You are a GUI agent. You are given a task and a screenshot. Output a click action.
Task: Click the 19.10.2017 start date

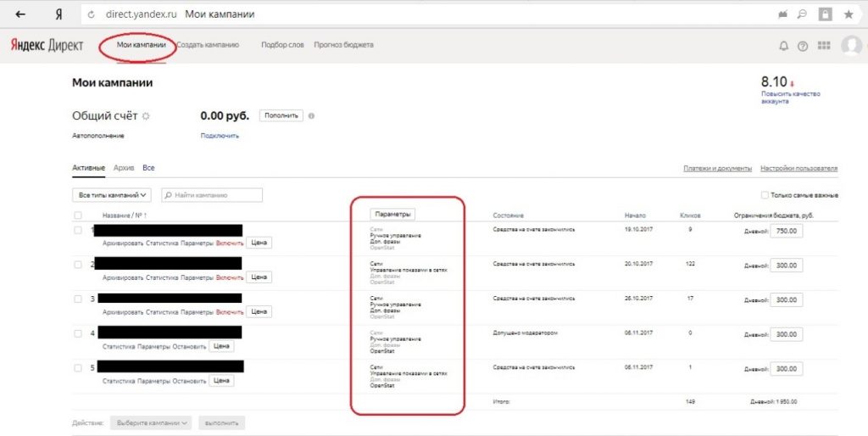638,229
